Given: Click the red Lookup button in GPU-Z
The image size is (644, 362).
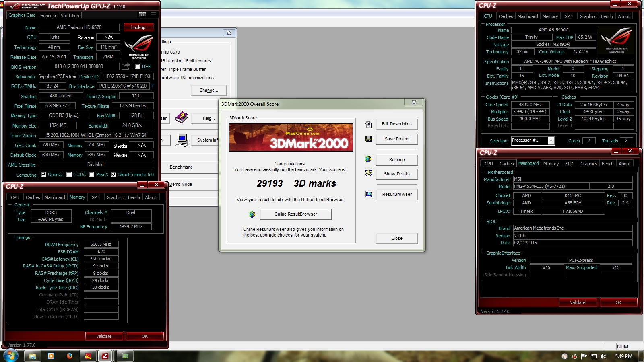Looking at the screenshot, I should (138, 27).
